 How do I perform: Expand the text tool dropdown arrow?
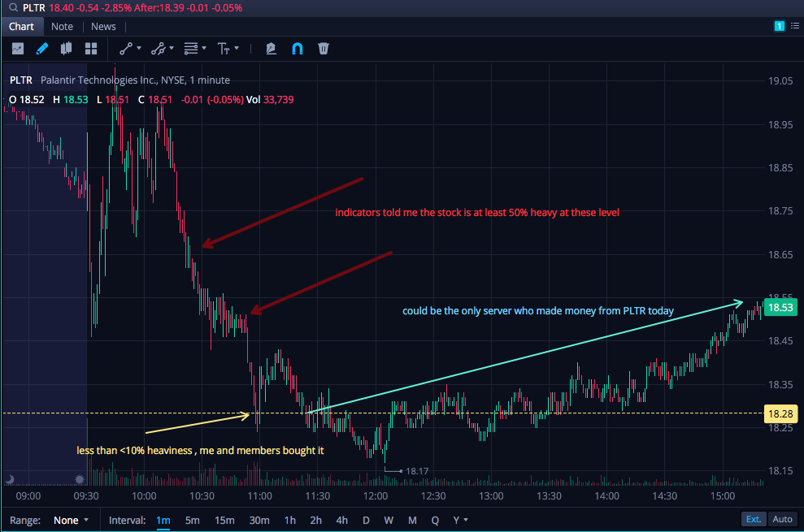237,48
